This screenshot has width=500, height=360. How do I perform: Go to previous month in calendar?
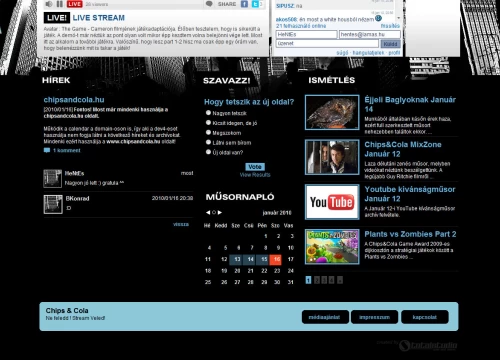pyautogui.click(x=208, y=212)
